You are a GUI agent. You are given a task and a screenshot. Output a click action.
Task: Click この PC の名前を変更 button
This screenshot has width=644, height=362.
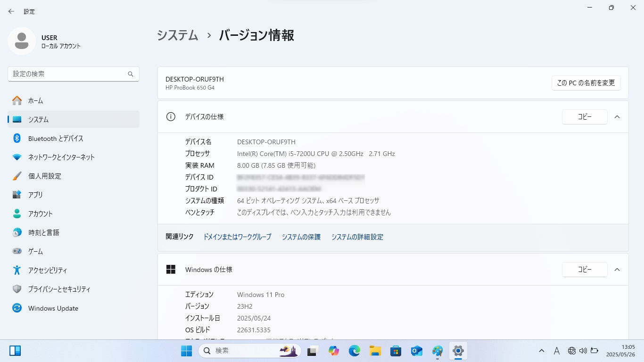[586, 83]
